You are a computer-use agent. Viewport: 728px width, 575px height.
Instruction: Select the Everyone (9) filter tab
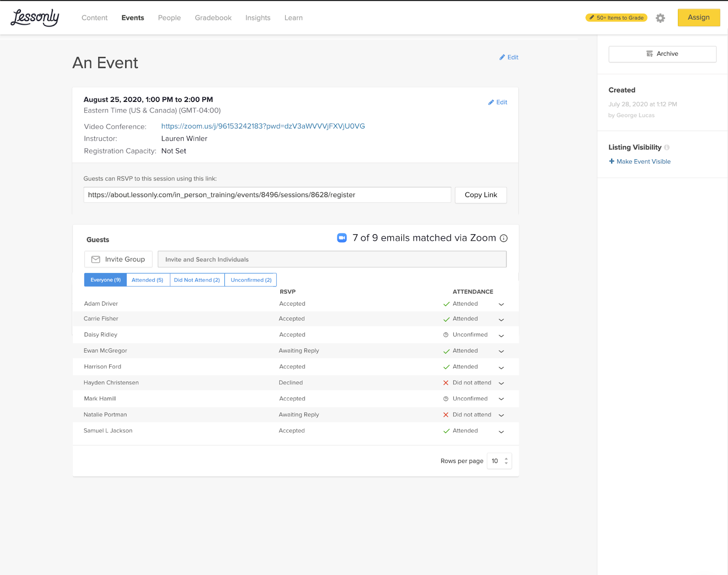106,280
